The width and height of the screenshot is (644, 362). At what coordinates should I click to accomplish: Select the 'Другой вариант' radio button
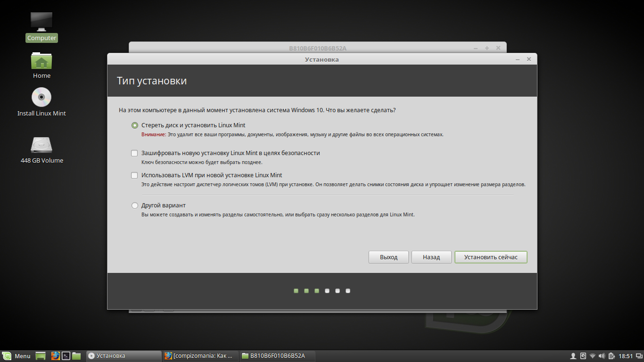tap(135, 206)
